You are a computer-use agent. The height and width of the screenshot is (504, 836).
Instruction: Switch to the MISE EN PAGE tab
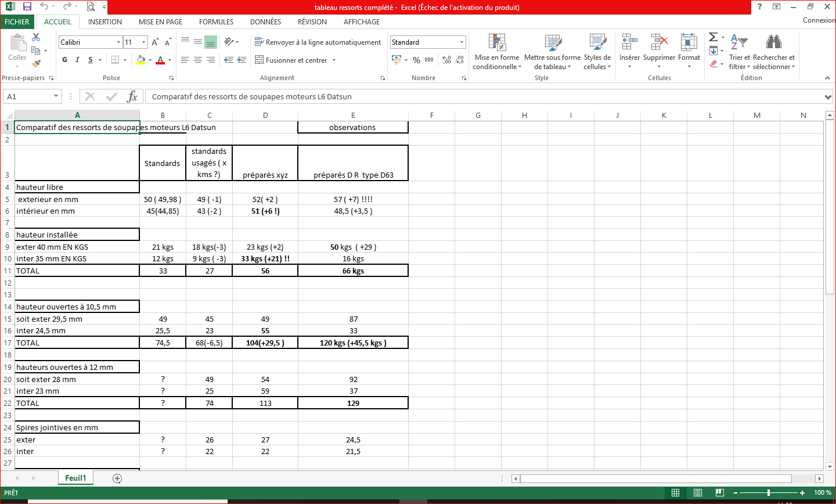(160, 21)
